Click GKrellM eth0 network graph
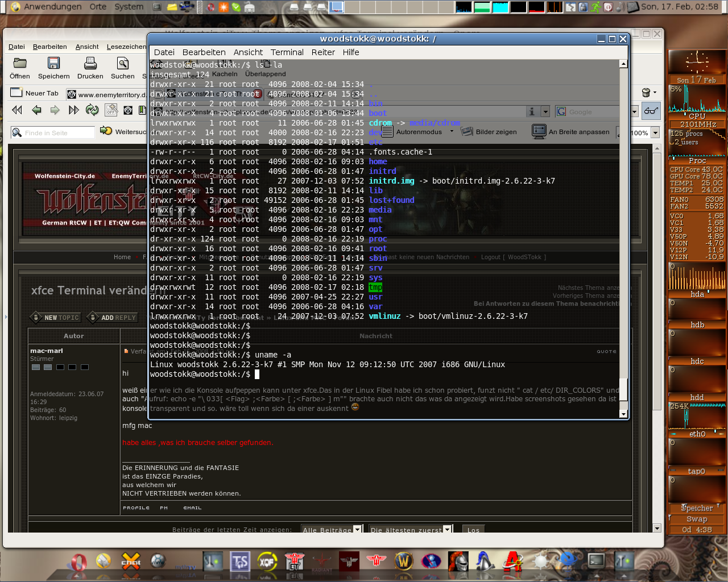The image size is (728, 582). coord(697,416)
